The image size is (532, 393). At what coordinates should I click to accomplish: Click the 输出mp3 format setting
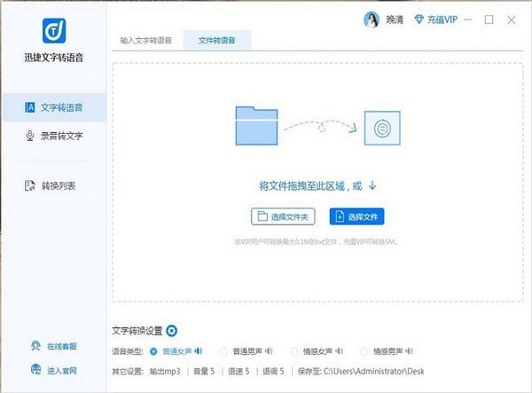[x=165, y=372]
